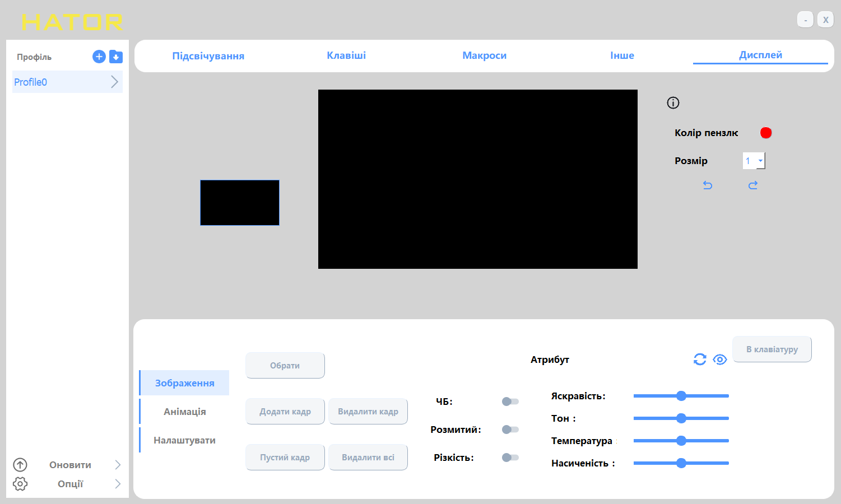The width and height of the screenshot is (841, 504).
Task: Switch to the Підсвічування tab
Action: coord(208,56)
